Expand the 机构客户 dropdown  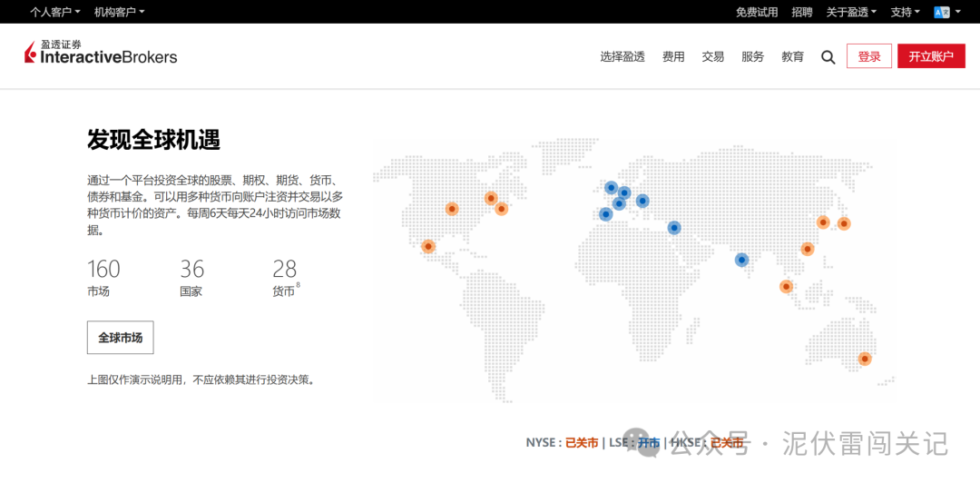120,11
